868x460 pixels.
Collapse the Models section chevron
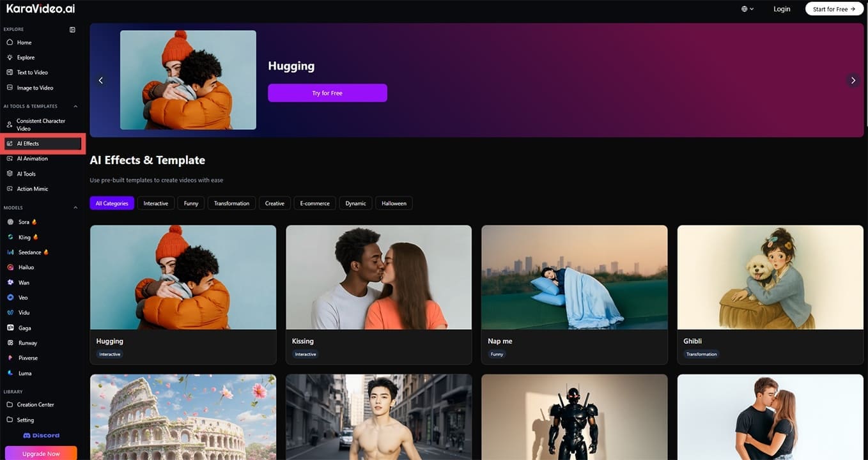point(75,207)
